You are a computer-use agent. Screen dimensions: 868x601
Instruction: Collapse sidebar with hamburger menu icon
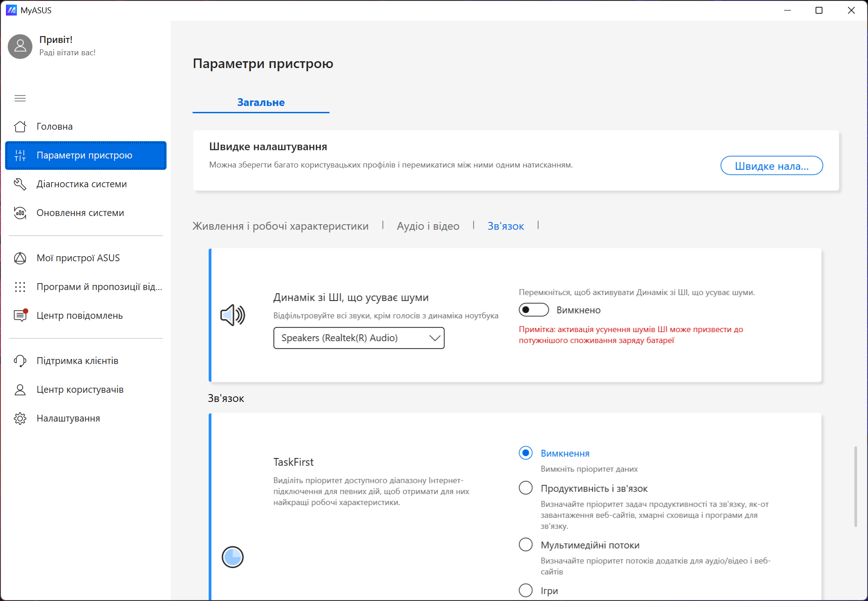tap(20, 98)
